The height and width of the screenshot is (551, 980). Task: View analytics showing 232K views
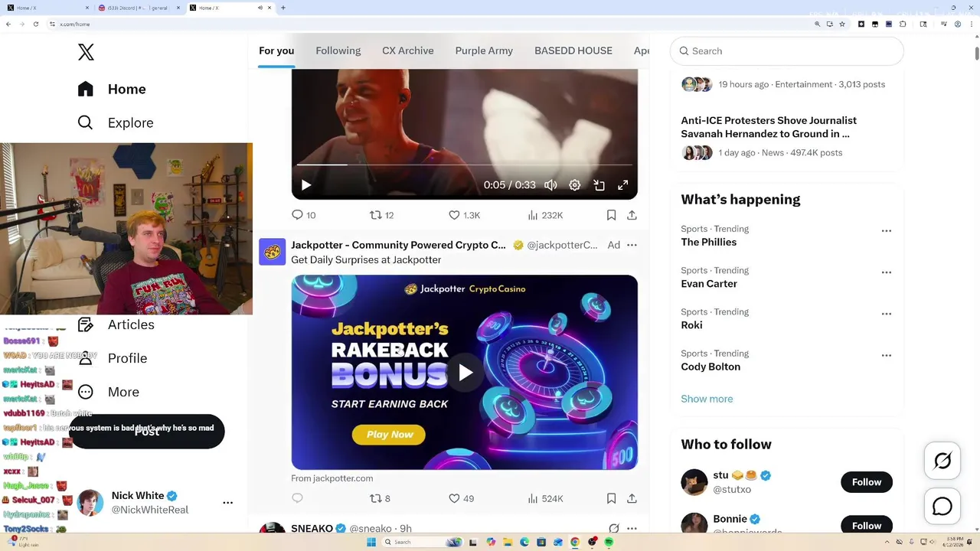[x=545, y=215]
